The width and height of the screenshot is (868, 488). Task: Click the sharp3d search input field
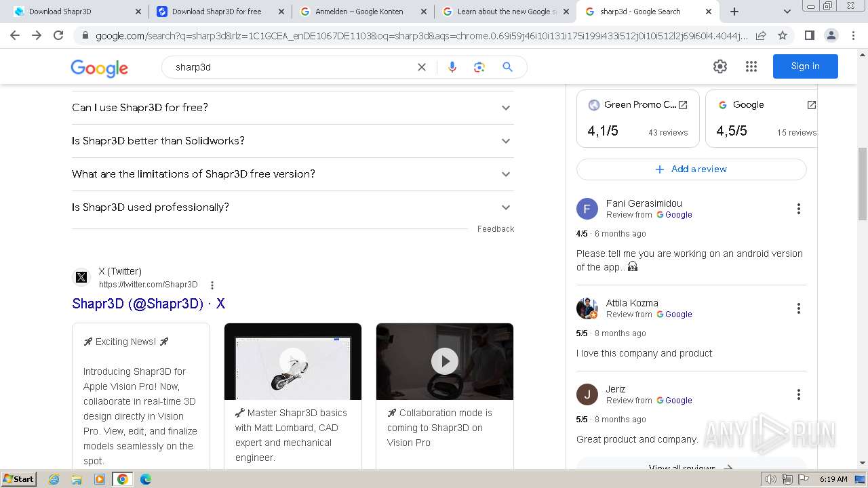coord(292,67)
